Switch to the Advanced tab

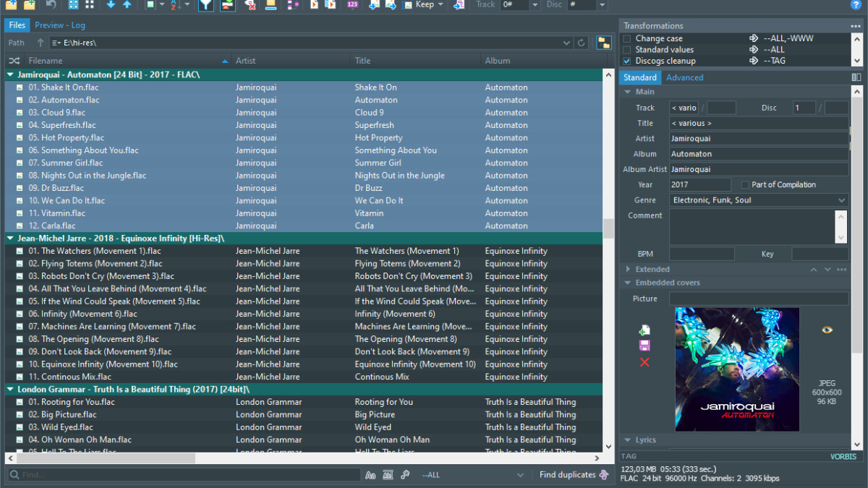tap(684, 77)
